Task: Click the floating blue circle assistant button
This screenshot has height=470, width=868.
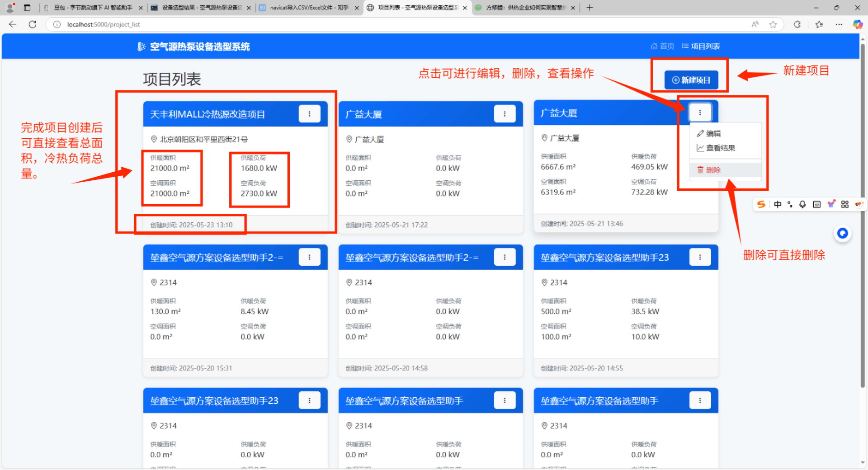Action: [x=843, y=233]
